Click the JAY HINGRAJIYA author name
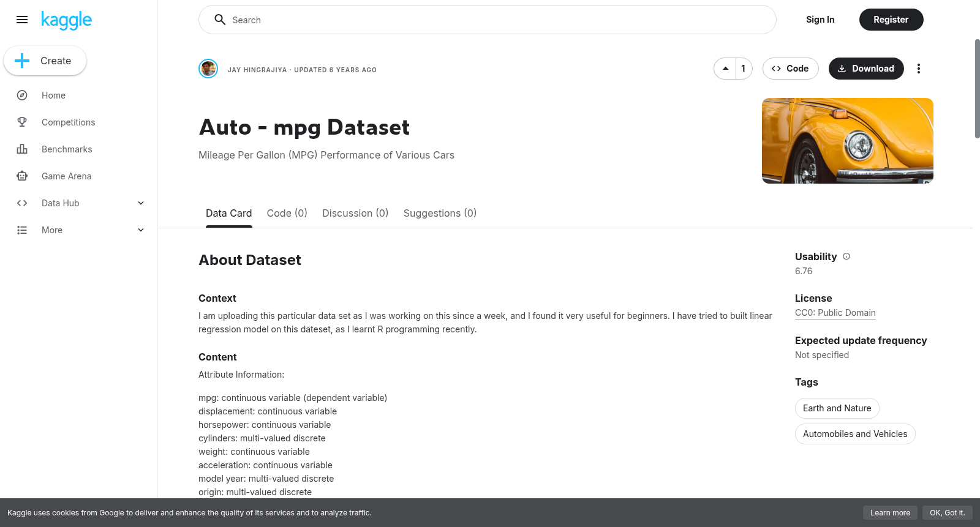The height and width of the screenshot is (527, 980). [257, 70]
